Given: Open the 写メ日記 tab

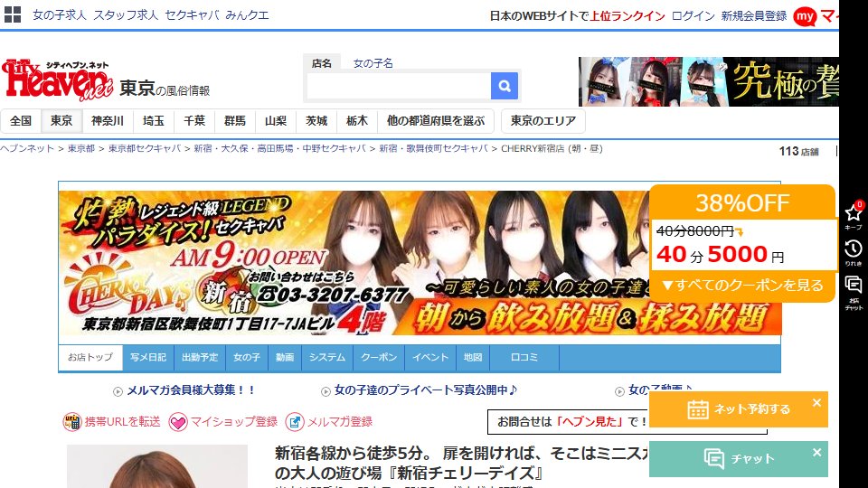Looking at the screenshot, I should [148, 358].
